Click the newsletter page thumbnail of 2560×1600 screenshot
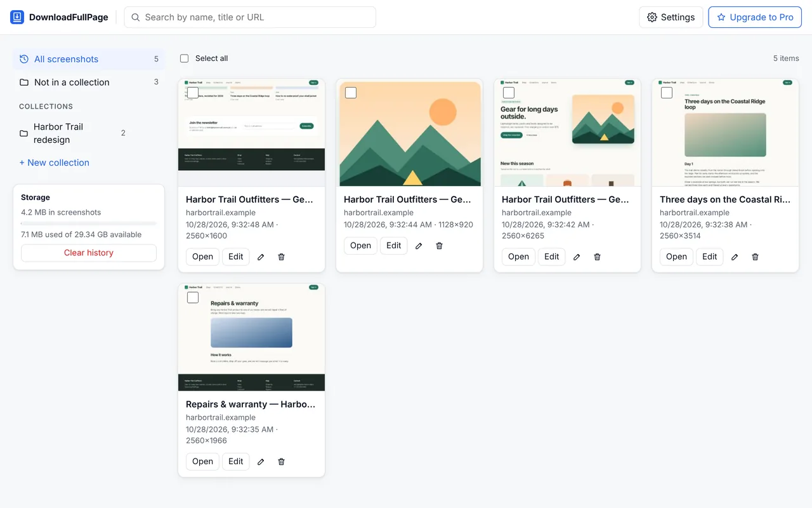The height and width of the screenshot is (508, 812). coord(252,133)
